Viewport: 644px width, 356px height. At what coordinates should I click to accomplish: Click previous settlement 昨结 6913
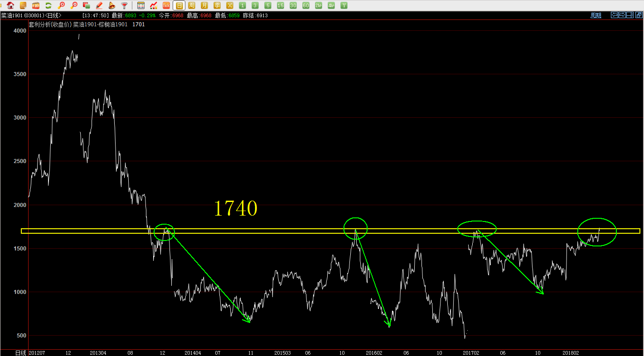255,15
